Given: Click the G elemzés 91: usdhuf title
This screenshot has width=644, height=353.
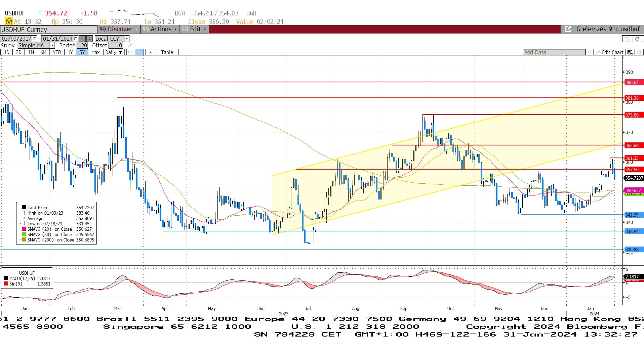Looking at the screenshot, I should click(608, 29).
